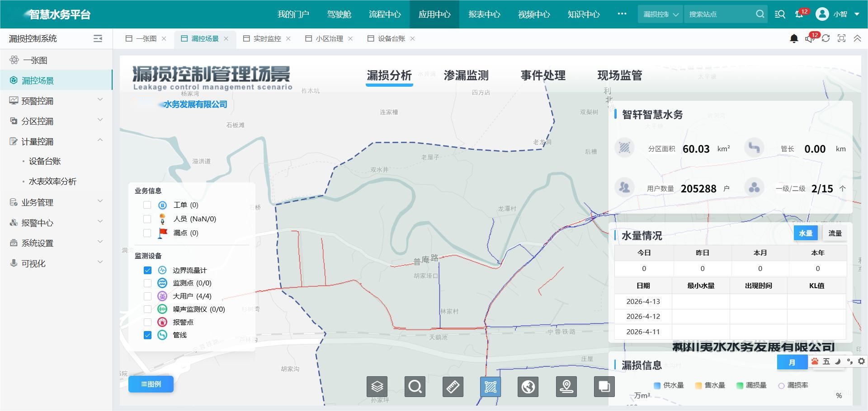Image resolution: width=868 pixels, height=411 pixels.
Task: Click the map location pin tool
Action: coord(566,387)
